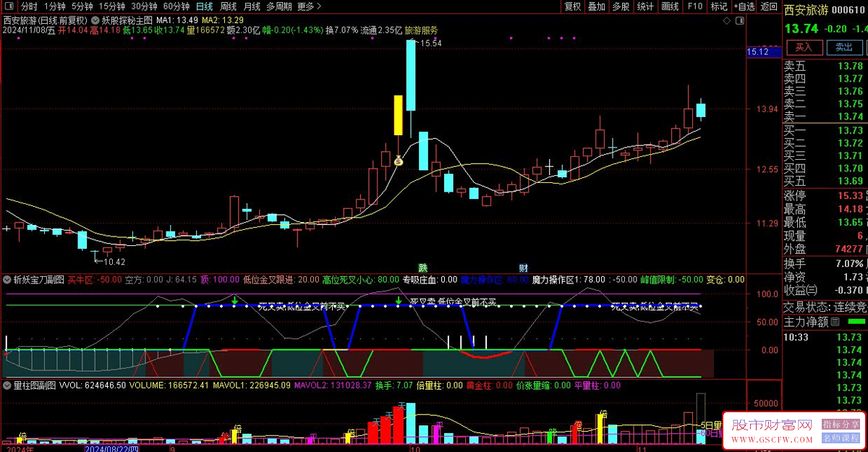Activate the 画线 drawing tools
The width and height of the screenshot is (868, 452).
coord(670,7)
